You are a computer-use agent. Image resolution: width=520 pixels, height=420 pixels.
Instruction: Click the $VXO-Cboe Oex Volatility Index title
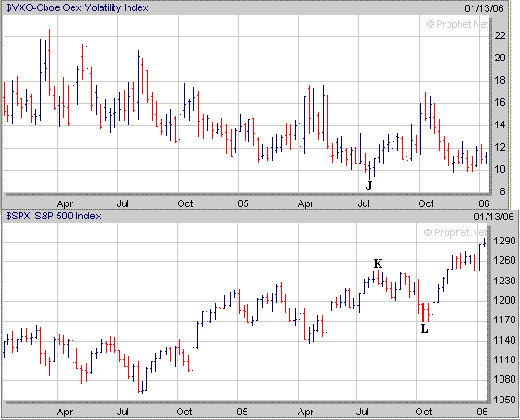coord(77,7)
